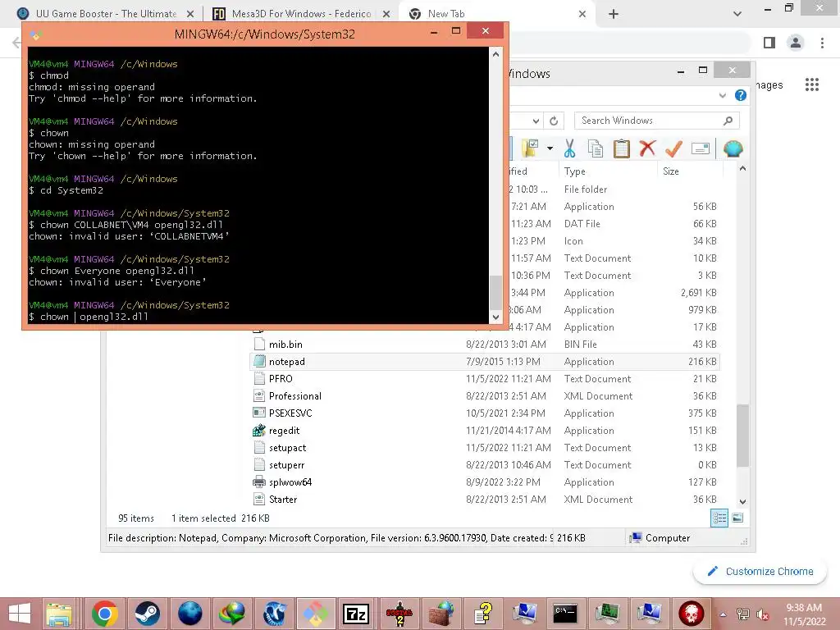Switch to large icons view button

[x=737, y=518]
